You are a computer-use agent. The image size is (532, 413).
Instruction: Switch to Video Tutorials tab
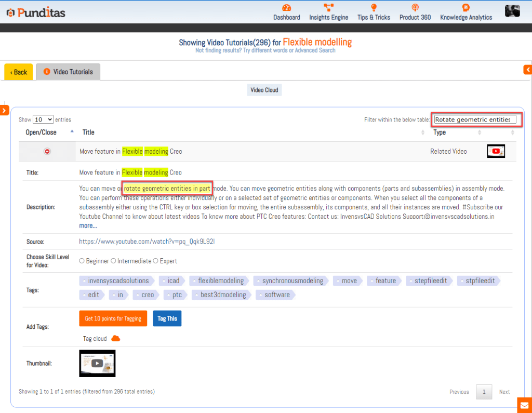tap(68, 72)
